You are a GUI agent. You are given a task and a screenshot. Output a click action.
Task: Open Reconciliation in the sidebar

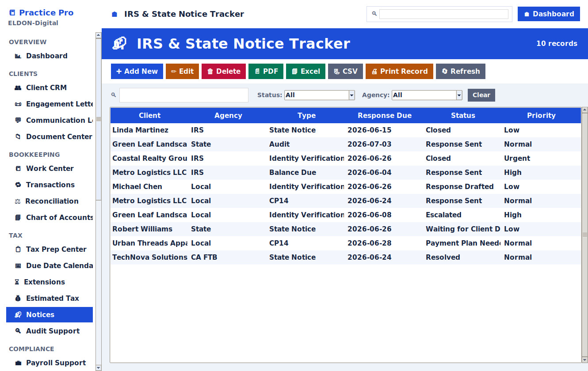(50, 201)
